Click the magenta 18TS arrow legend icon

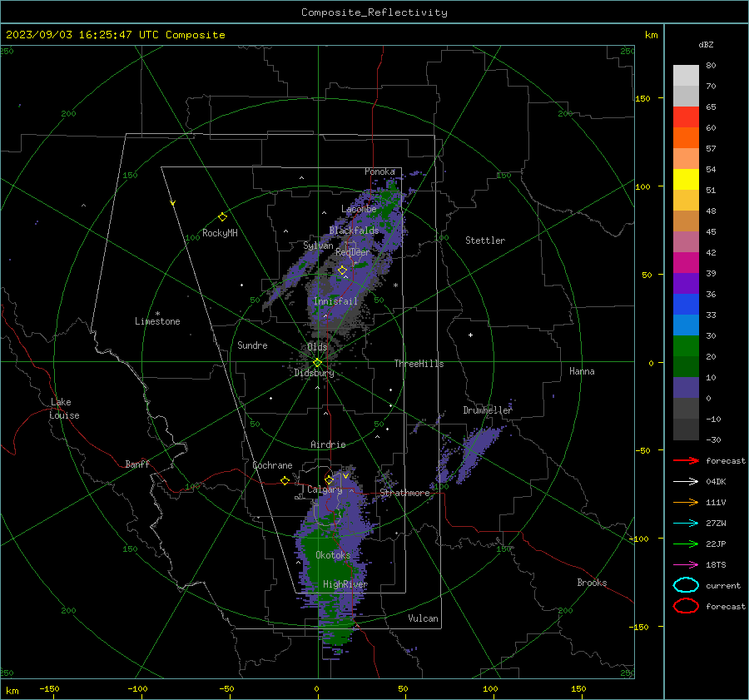pyautogui.click(x=686, y=565)
